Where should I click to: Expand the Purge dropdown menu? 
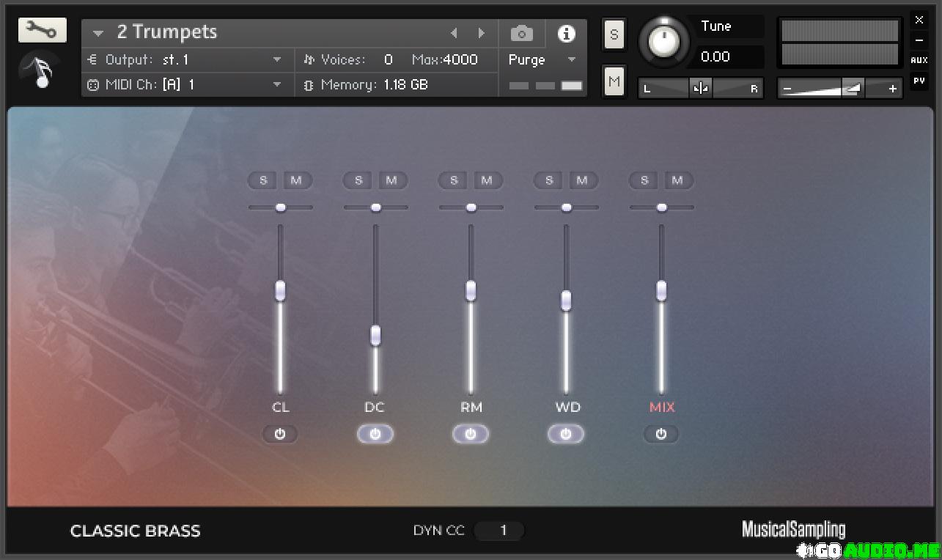[572, 60]
